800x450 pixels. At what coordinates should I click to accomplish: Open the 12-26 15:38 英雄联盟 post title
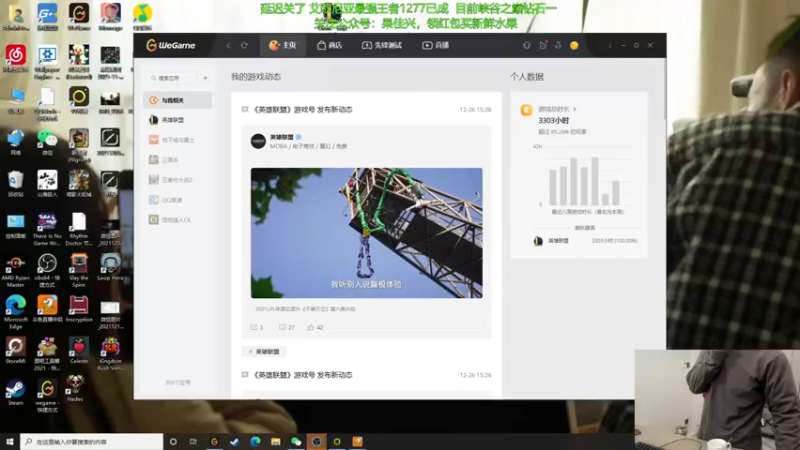[x=303, y=110]
